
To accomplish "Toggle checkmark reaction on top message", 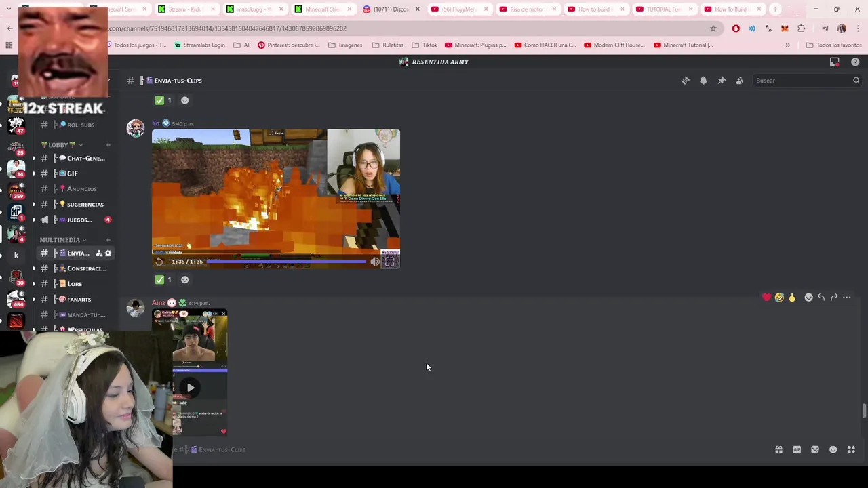I will tap(163, 100).
